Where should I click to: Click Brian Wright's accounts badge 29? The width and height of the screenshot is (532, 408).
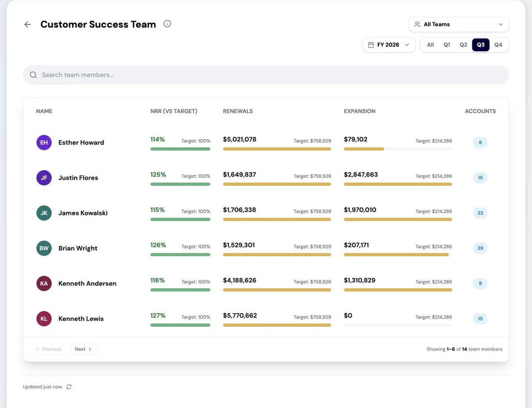click(x=480, y=248)
